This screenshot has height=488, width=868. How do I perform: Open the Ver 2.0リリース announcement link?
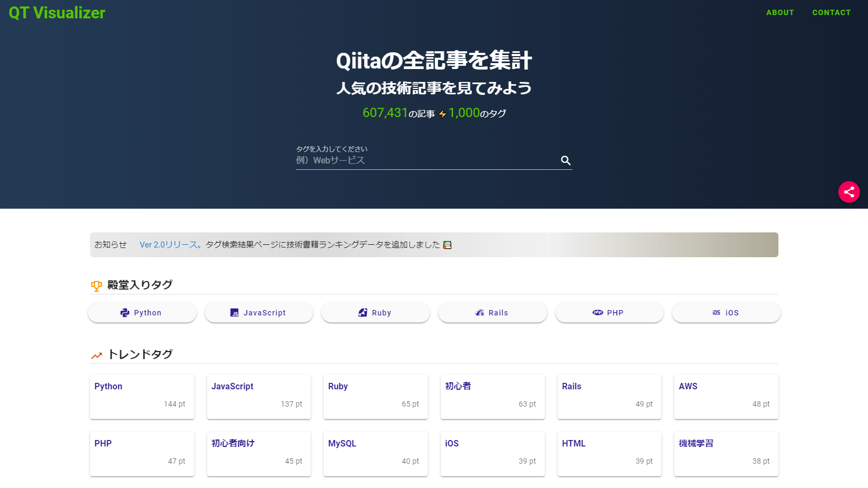pyautogui.click(x=170, y=245)
